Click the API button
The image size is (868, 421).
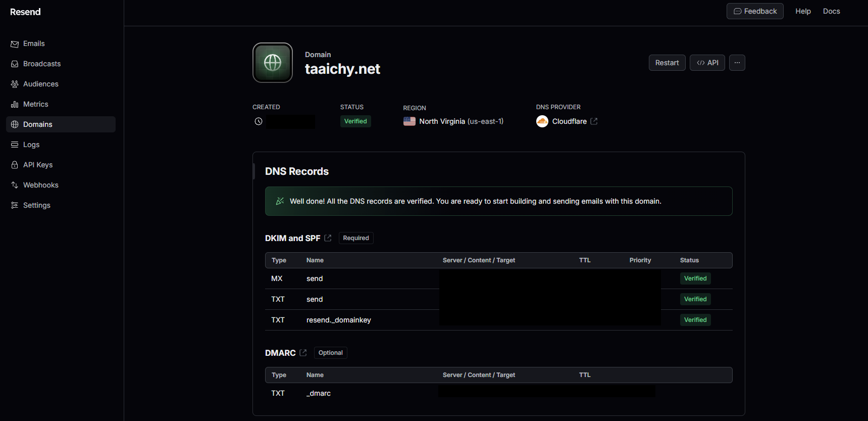pos(707,63)
